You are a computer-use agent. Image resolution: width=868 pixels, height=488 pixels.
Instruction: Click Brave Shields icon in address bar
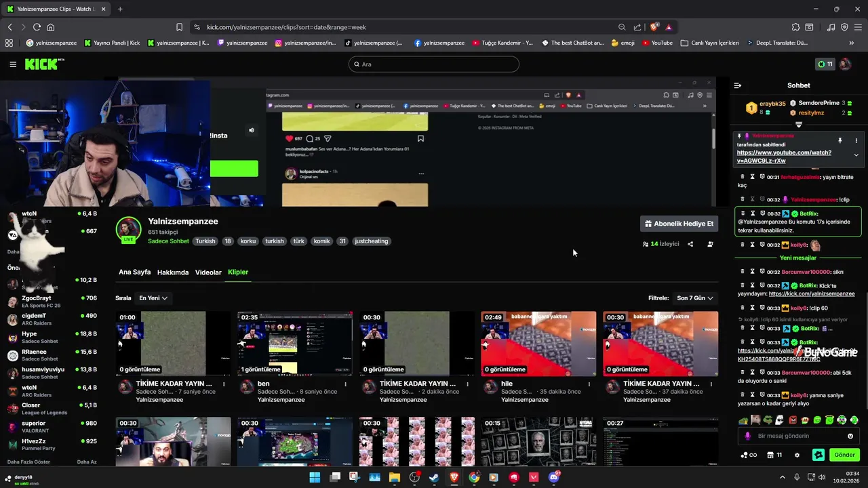pyautogui.click(x=654, y=27)
